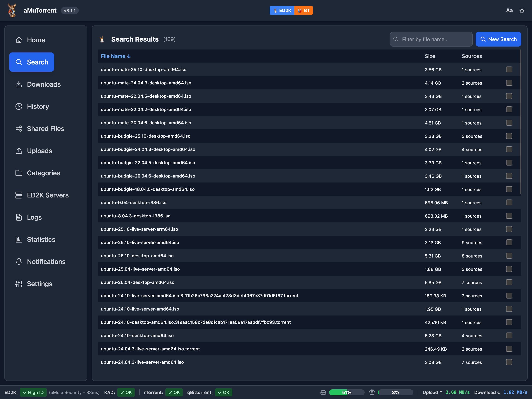Click the Filter by file name field

[x=431, y=39]
